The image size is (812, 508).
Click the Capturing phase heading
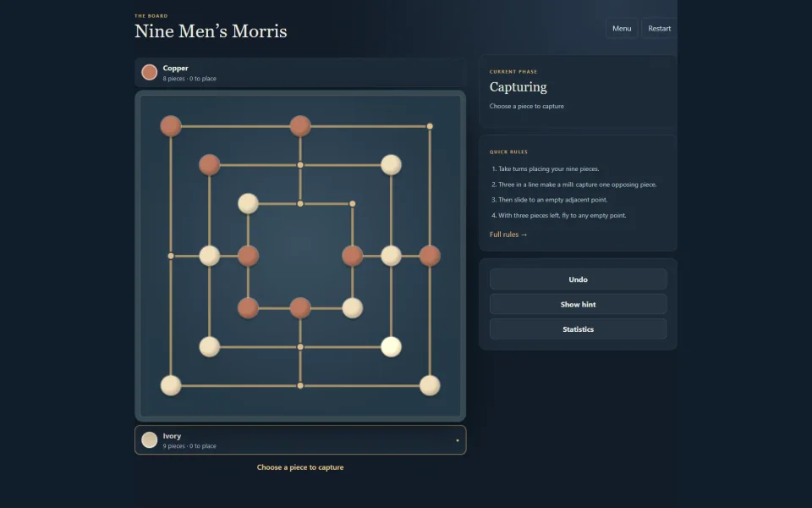[518, 87]
